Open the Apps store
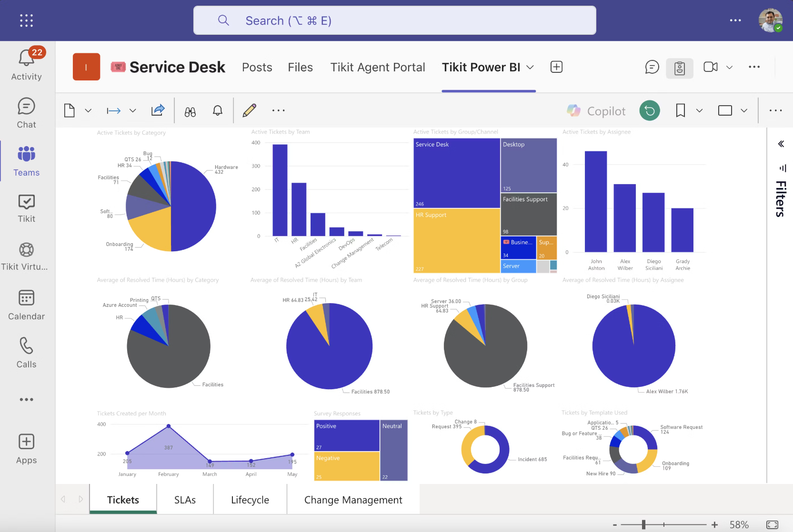The height and width of the screenshot is (532, 793). tap(27, 449)
